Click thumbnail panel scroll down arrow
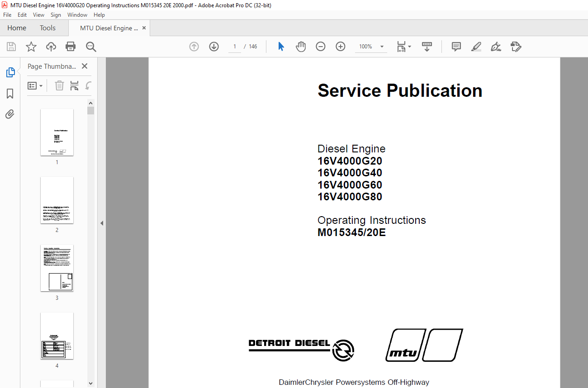Screen dimensions: 588x388 click(91, 383)
